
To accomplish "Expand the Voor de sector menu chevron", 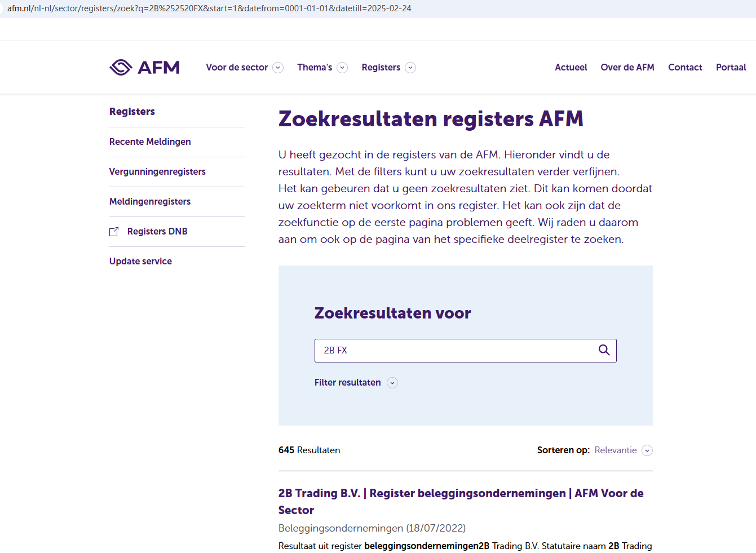I will (x=278, y=68).
